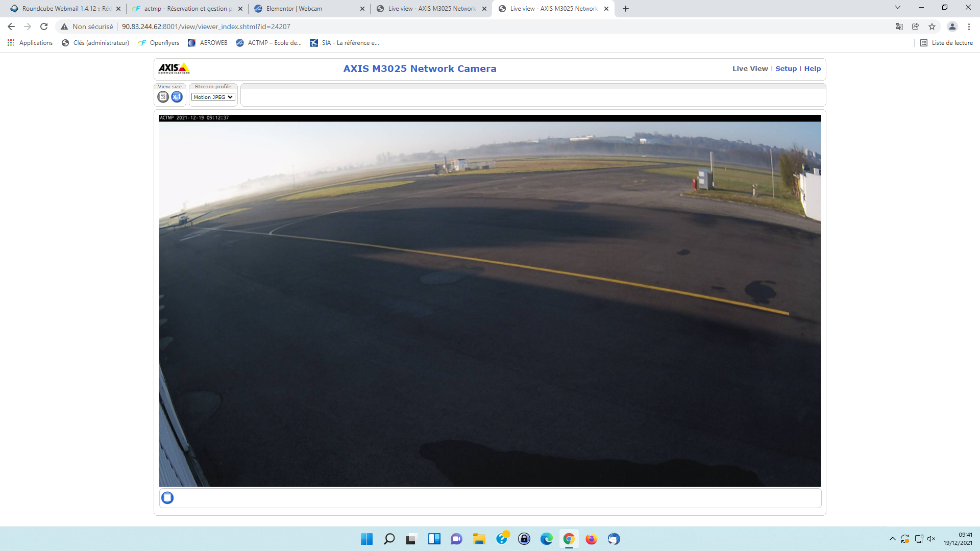
Task: Click the fit-to-window view size icon
Action: 163,97
